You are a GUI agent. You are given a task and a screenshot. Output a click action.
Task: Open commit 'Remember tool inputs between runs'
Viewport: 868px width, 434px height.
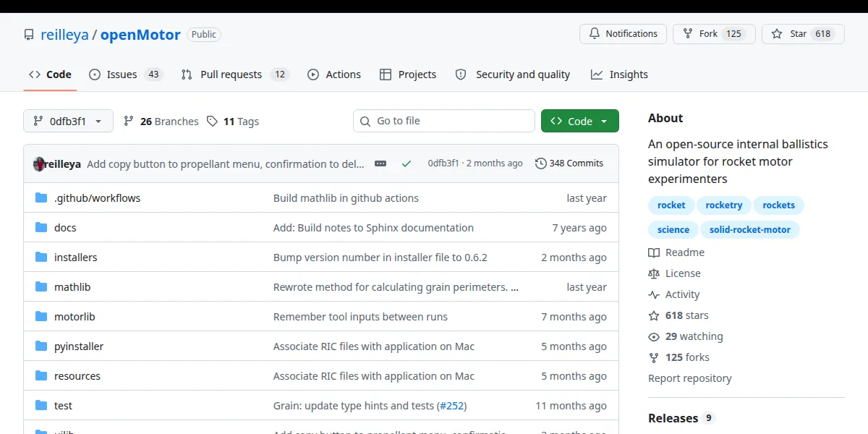tap(360, 317)
